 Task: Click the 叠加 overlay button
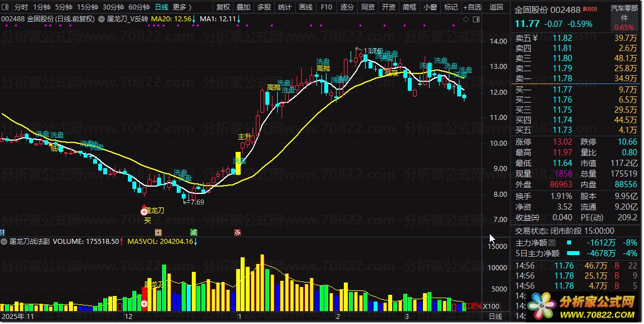(x=243, y=7)
